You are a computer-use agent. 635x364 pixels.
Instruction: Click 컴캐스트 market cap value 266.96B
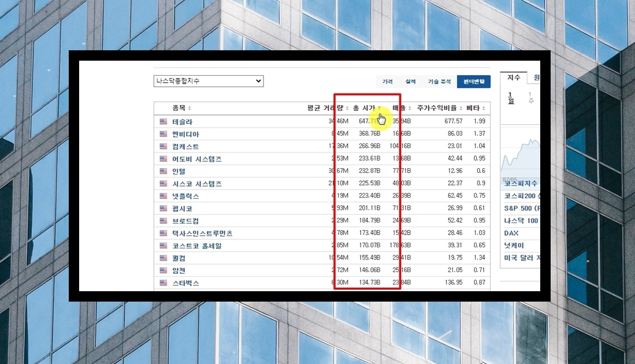click(x=369, y=146)
